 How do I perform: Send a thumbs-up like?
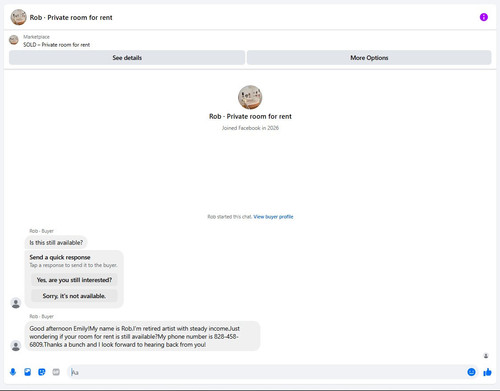(x=487, y=372)
